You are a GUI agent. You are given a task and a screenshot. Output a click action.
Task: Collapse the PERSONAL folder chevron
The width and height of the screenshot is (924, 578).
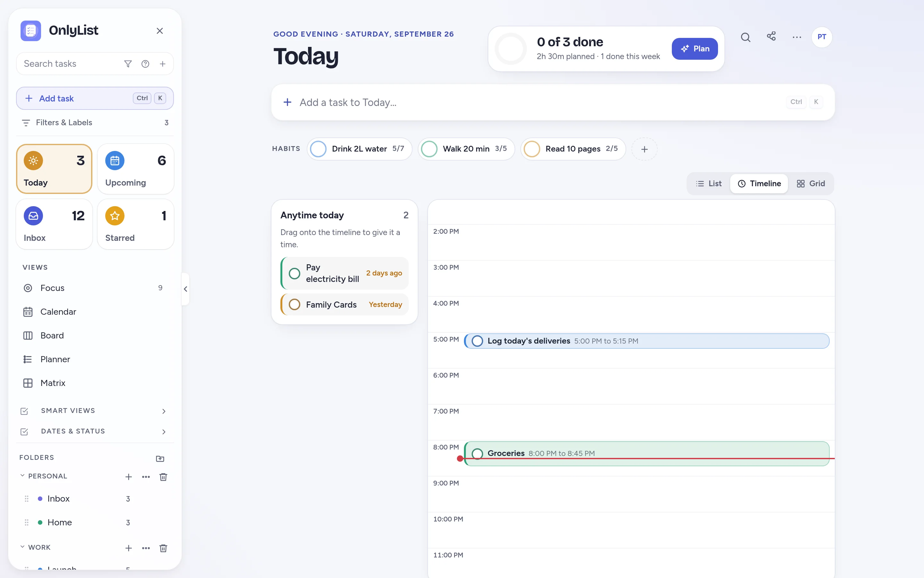point(22,476)
